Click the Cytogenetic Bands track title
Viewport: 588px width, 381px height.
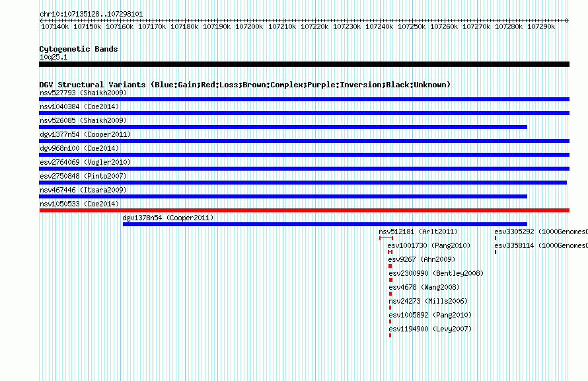point(79,49)
